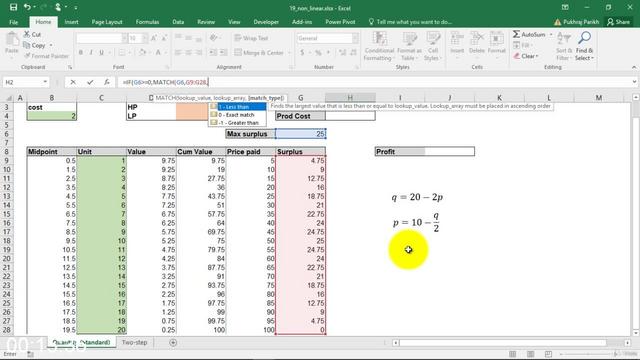Click the vertical scrollbar up arrow

coord(636,97)
